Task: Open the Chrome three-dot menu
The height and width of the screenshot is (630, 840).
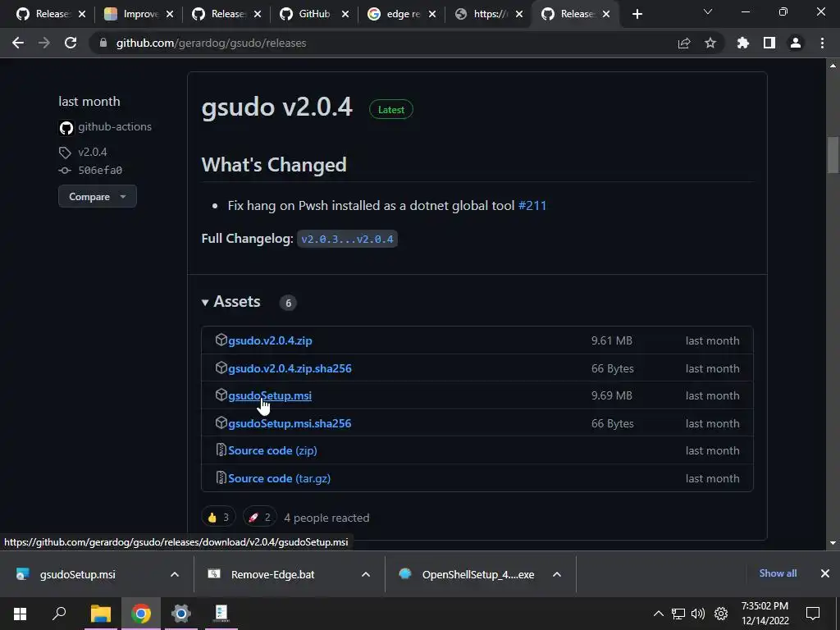Action: click(822, 43)
